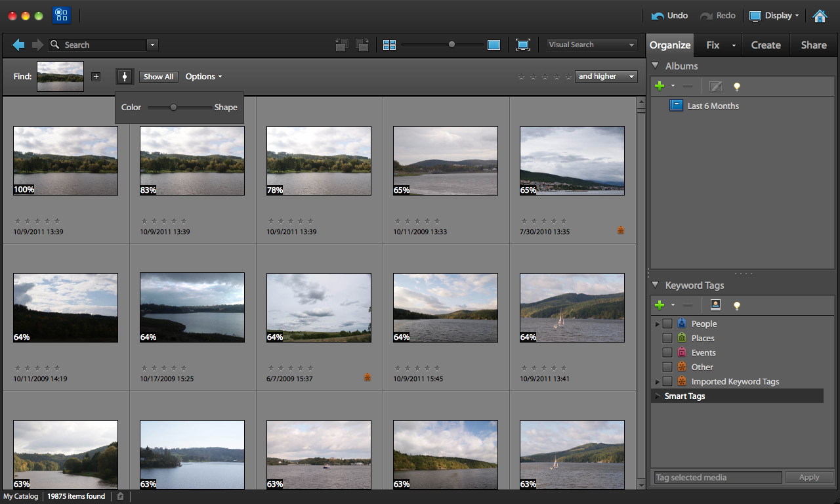Open the Options menu
Image resolution: width=840 pixels, height=504 pixels.
203,77
